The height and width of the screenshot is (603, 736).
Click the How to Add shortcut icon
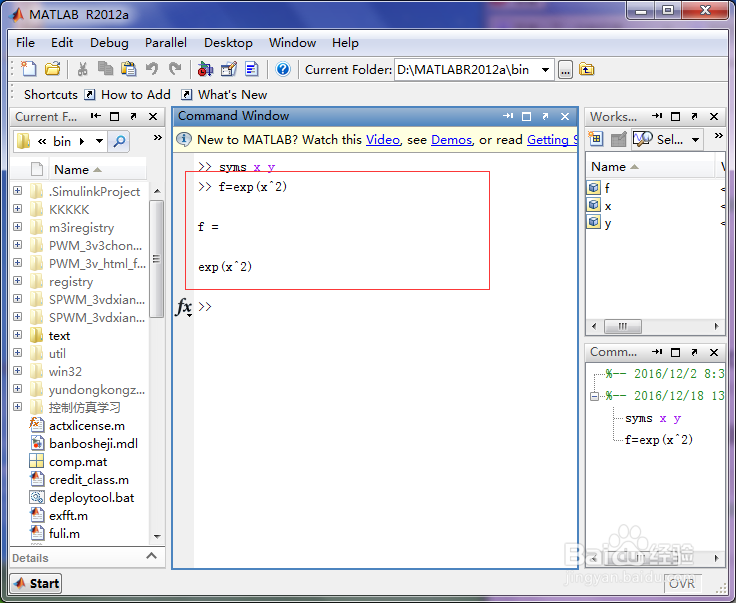90,95
